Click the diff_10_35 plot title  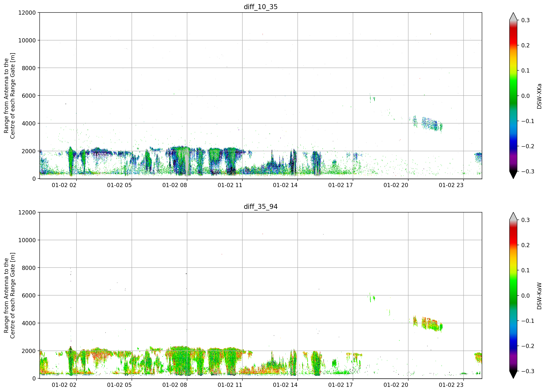click(x=261, y=7)
